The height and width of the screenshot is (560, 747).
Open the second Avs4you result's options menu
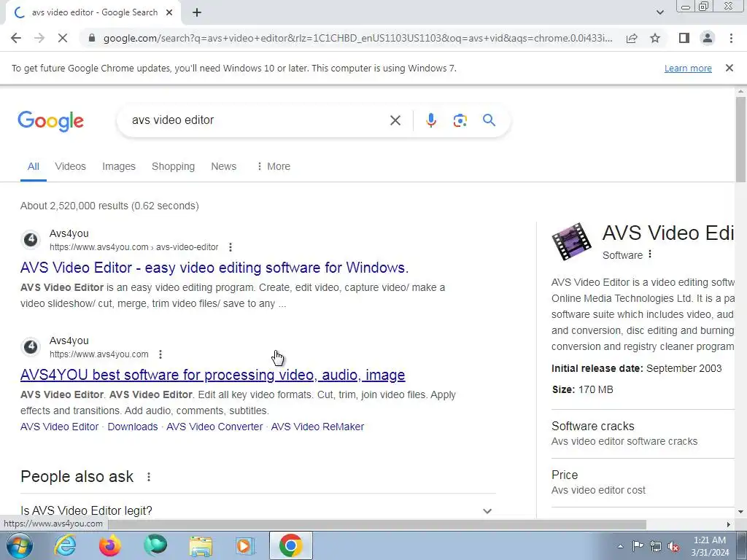click(160, 354)
